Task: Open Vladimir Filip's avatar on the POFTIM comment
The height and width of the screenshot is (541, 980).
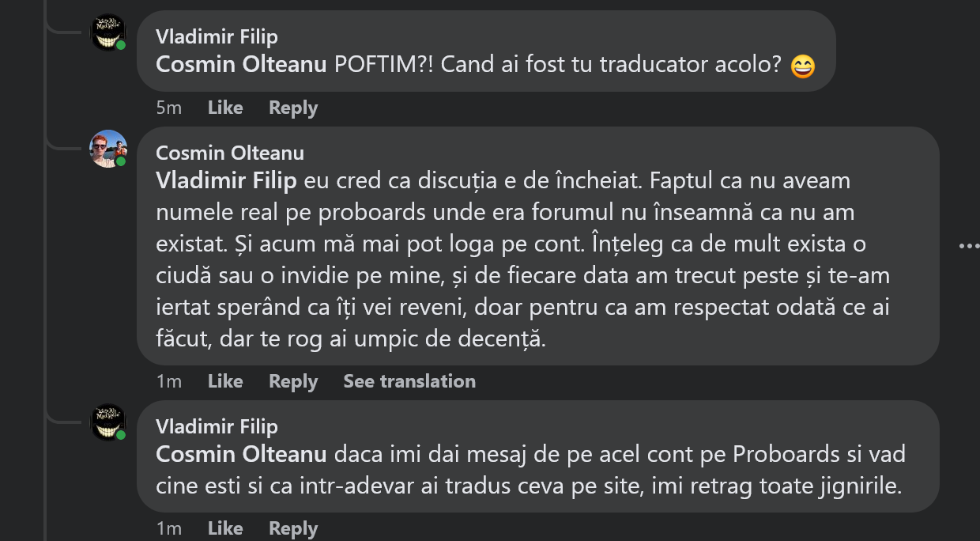Action: pyautogui.click(x=108, y=32)
